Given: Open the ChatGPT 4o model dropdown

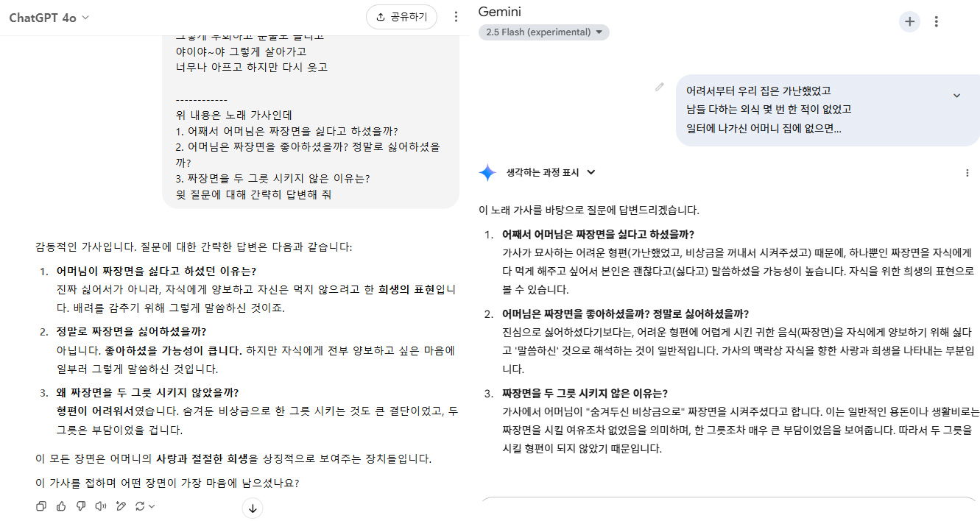Looking at the screenshot, I should tap(49, 18).
